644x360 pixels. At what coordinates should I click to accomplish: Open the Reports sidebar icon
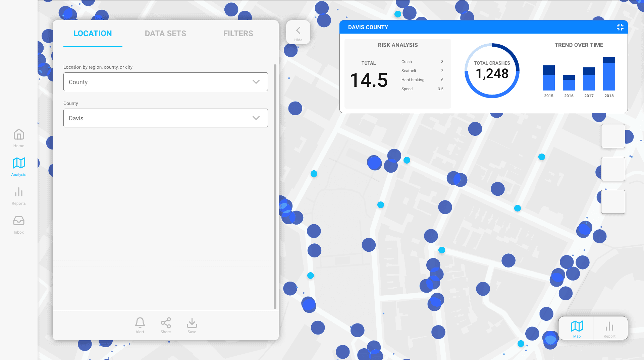click(19, 192)
